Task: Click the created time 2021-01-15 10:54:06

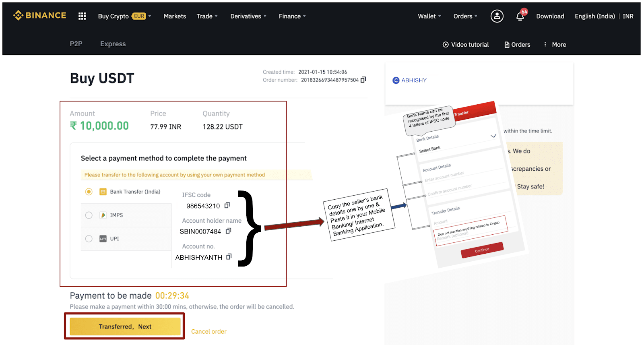Action: pyautogui.click(x=322, y=72)
